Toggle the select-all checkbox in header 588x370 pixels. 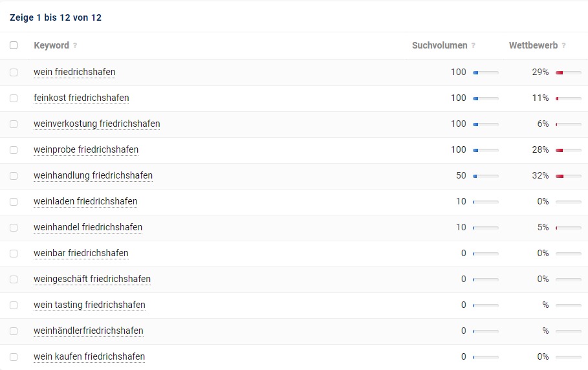click(14, 46)
